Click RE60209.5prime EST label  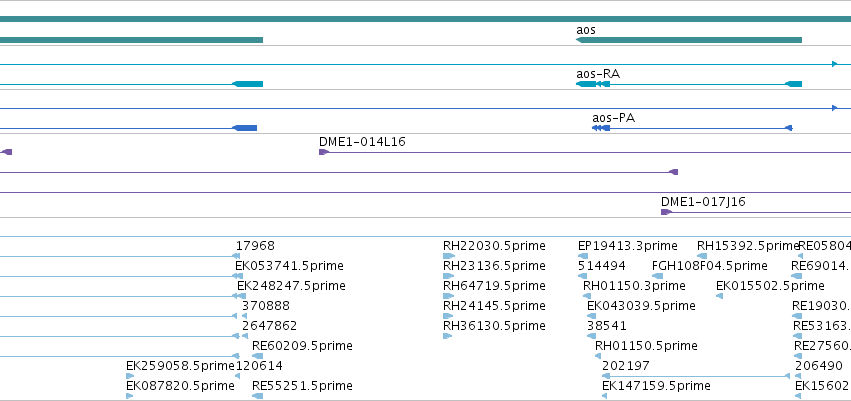302,346
